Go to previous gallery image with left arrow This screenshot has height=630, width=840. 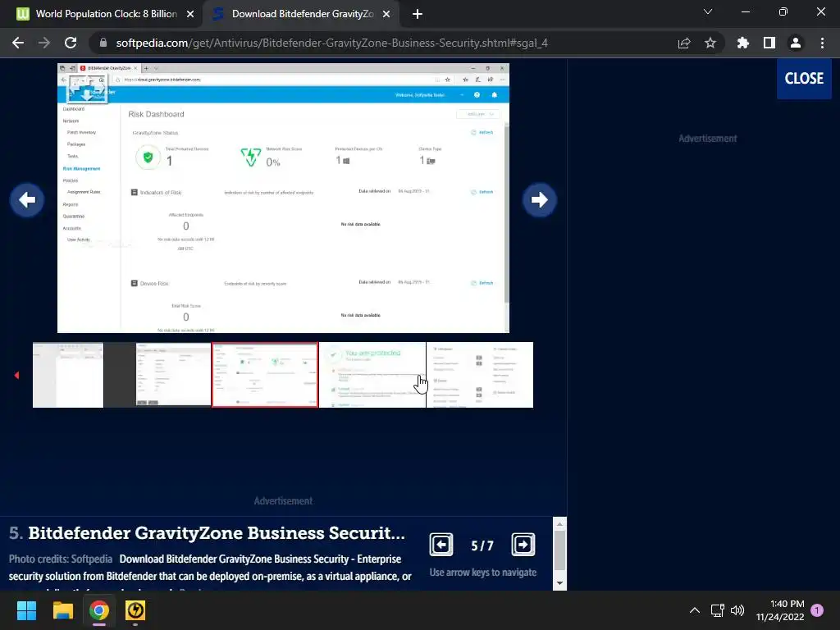(27, 200)
